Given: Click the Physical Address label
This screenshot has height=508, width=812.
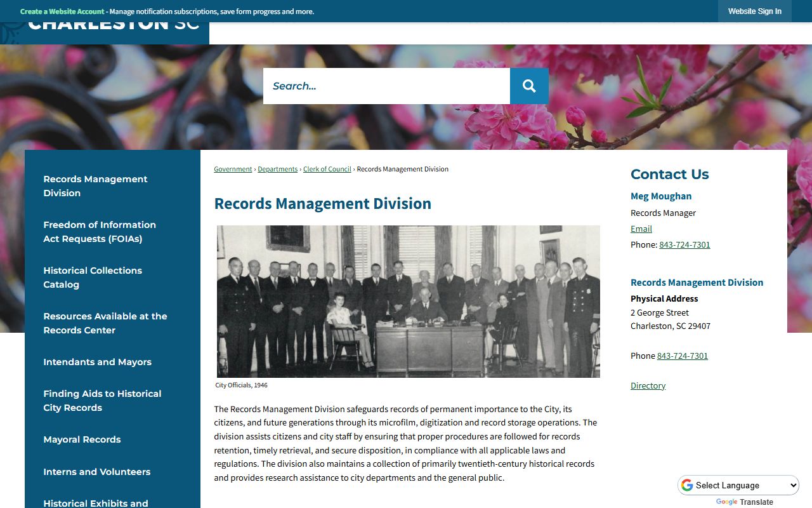Looking at the screenshot, I should [x=664, y=298].
